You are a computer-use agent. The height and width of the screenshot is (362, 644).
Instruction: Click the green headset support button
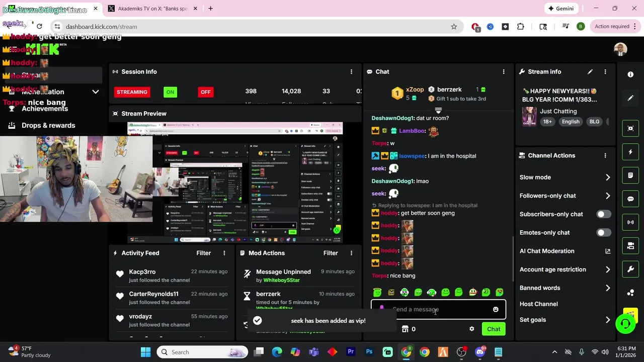625,323
